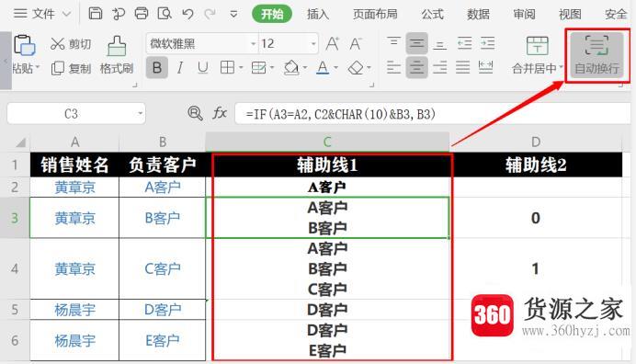Toggle Underline formatting
The width and height of the screenshot is (636, 364).
[x=203, y=68]
